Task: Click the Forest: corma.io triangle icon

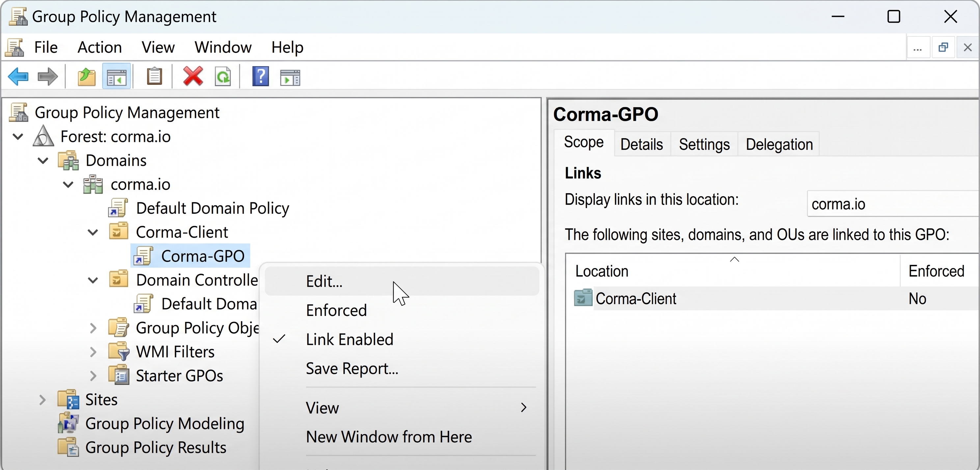Action: click(x=43, y=136)
